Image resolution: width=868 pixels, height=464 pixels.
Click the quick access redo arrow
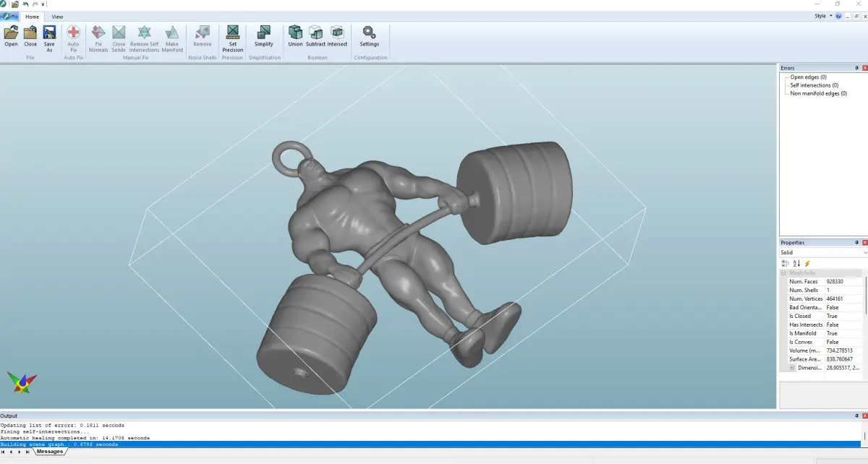point(35,4)
